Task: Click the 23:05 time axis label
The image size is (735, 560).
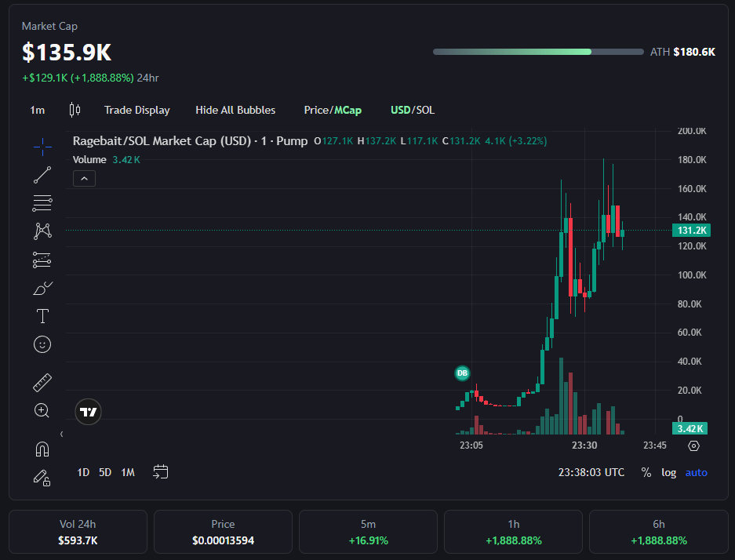Action: click(x=471, y=445)
